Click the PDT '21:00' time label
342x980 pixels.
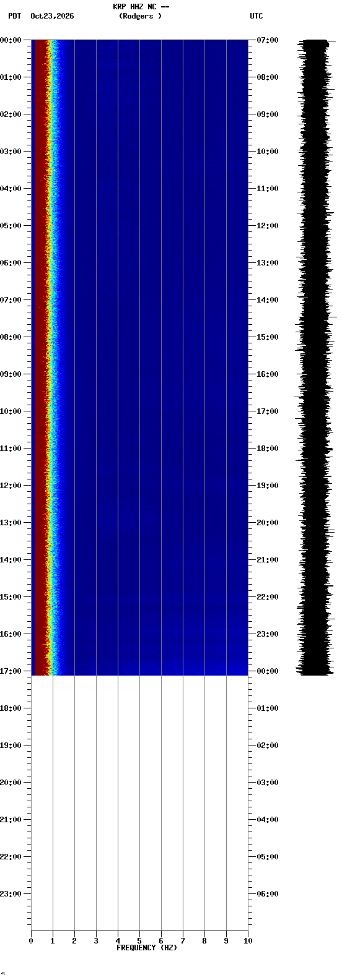(x=11, y=820)
